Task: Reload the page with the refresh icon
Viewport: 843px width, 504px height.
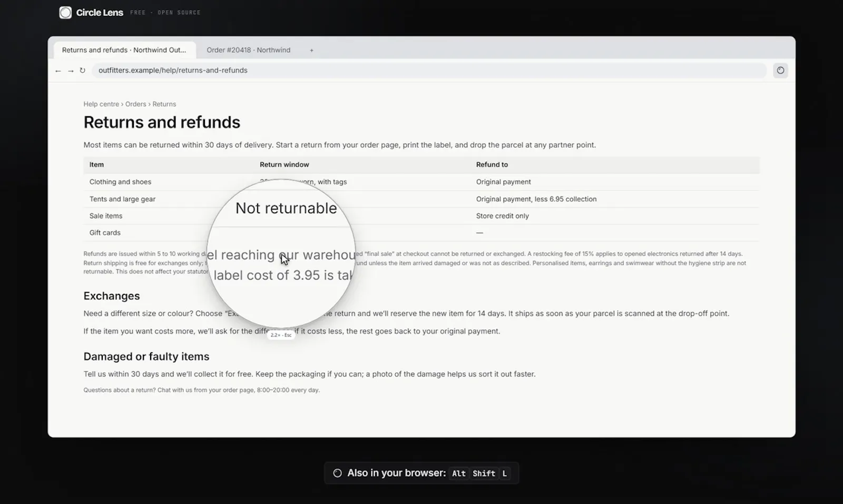Action: (82, 70)
